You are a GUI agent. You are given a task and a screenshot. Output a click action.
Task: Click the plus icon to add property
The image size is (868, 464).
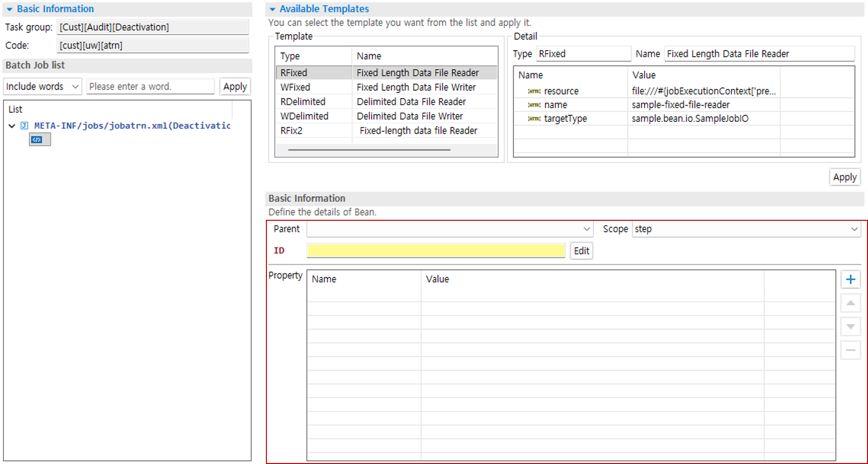(x=850, y=279)
